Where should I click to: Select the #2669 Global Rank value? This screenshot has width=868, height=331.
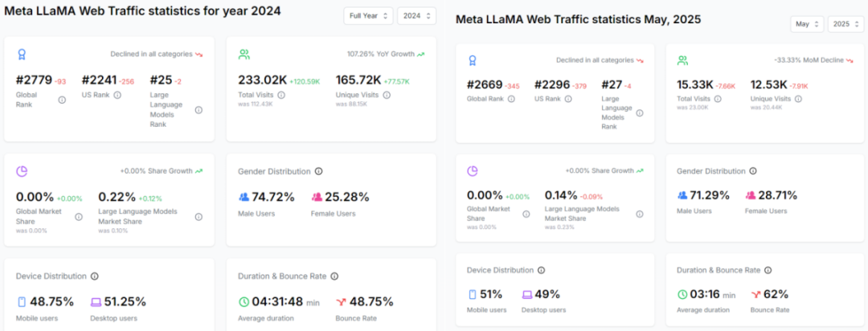(x=485, y=85)
